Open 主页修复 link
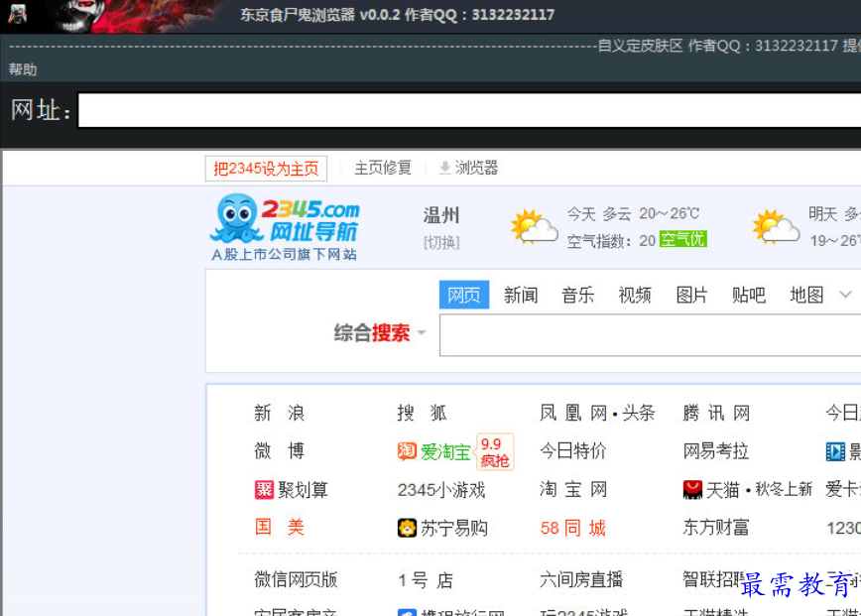Screen dimensions: 861x616 383,168
